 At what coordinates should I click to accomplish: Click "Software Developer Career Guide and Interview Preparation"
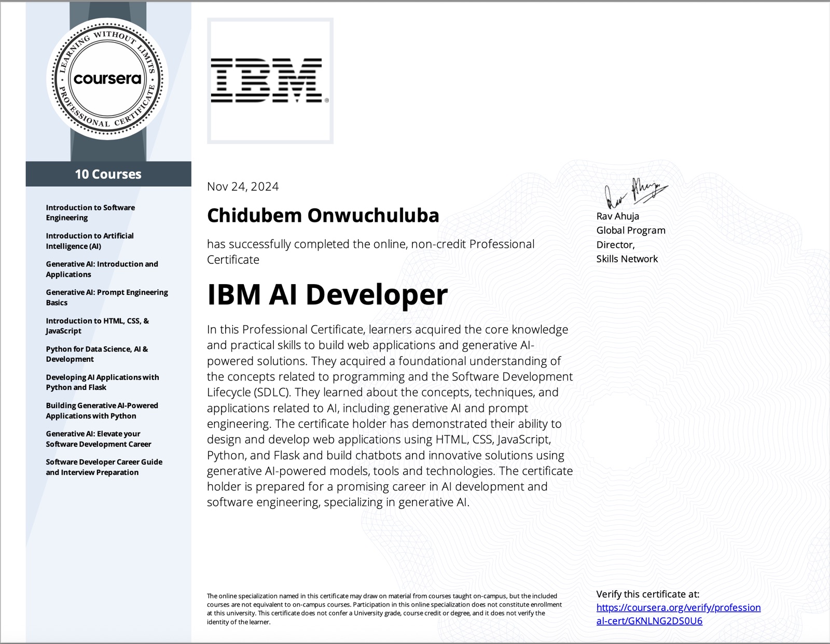(104, 467)
